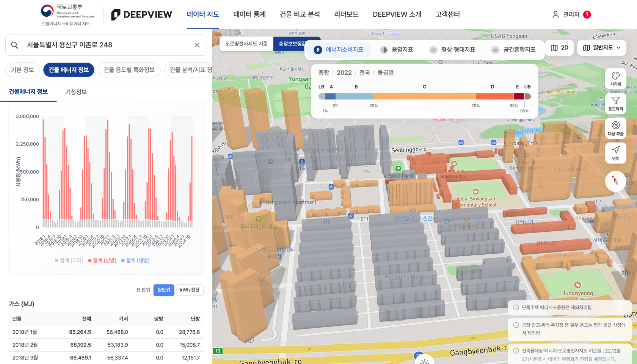Viewport: 637px width, 364px height.
Task: Clear the address search field
Action: point(197,45)
